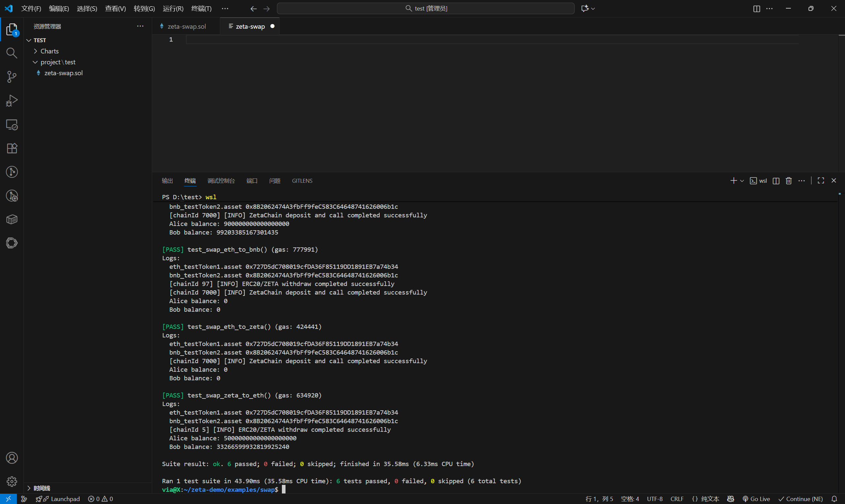Screen dimensions: 845x504
Task: Open the Accounts icon
Action: [12, 458]
